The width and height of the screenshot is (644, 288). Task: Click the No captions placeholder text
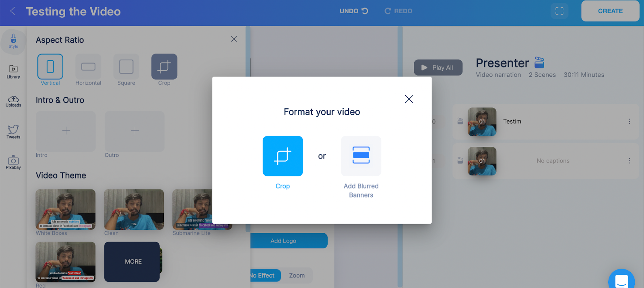click(x=553, y=161)
